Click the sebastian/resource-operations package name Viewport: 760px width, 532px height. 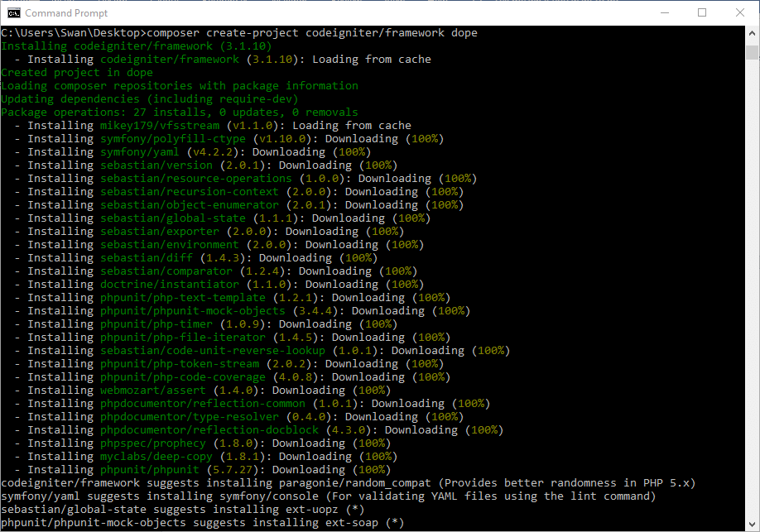coord(195,179)
